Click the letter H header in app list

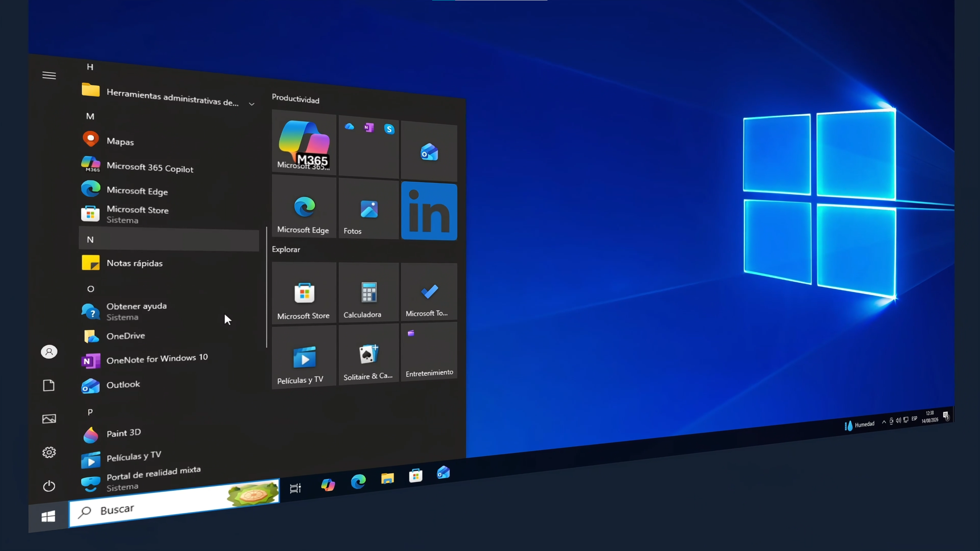90,67
